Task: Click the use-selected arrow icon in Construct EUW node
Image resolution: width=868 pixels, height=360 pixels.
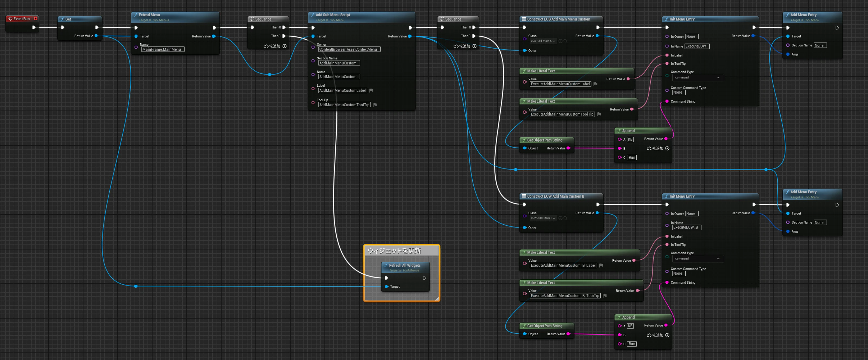Action: click(x=560, y=218)
